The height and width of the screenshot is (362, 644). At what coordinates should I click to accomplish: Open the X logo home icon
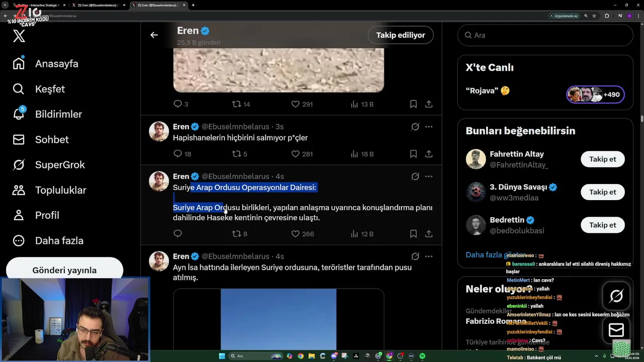click(x=19, y=36)
